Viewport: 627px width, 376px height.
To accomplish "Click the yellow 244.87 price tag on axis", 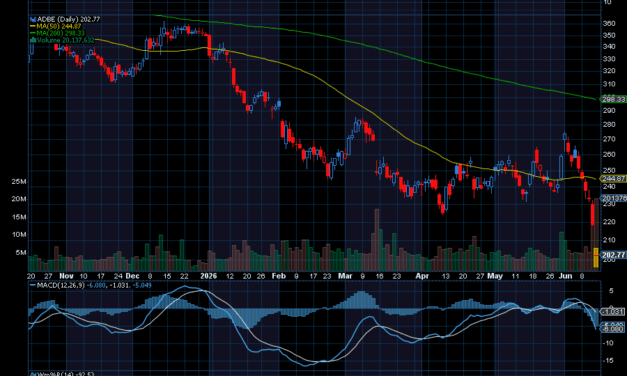I will click(x=613, y=179).
